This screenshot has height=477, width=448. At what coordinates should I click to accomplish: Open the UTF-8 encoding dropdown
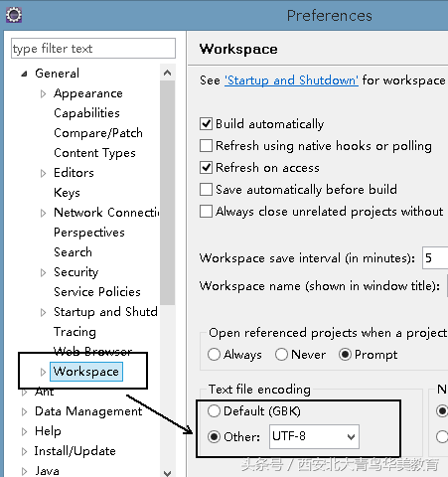(314, 437)
